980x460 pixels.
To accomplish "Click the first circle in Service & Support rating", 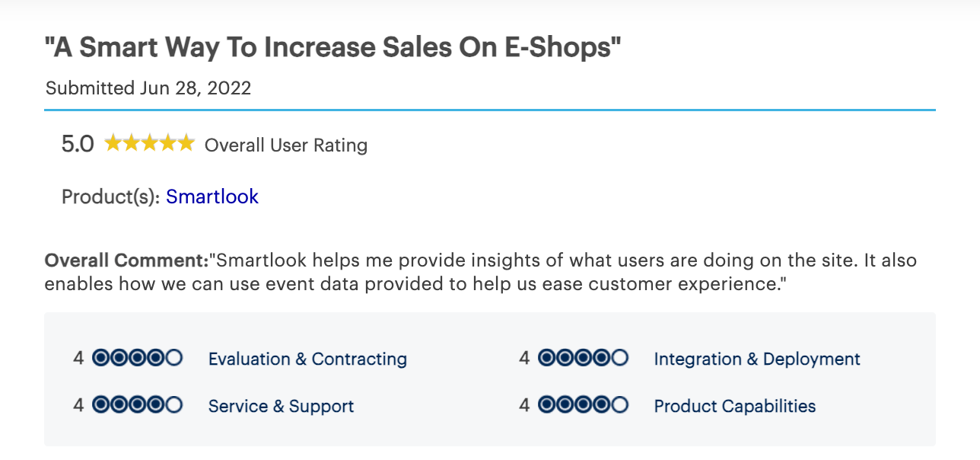I will [x=101, y=405].
